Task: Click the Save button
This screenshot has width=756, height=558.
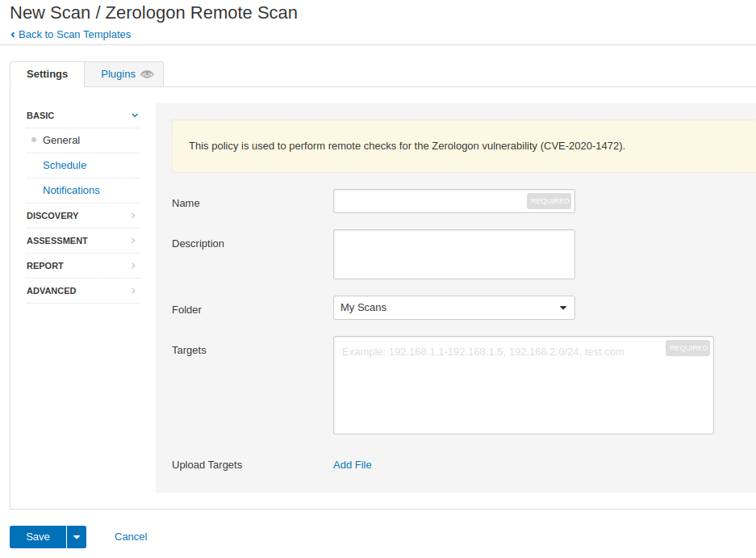Action: pos(38,537)
